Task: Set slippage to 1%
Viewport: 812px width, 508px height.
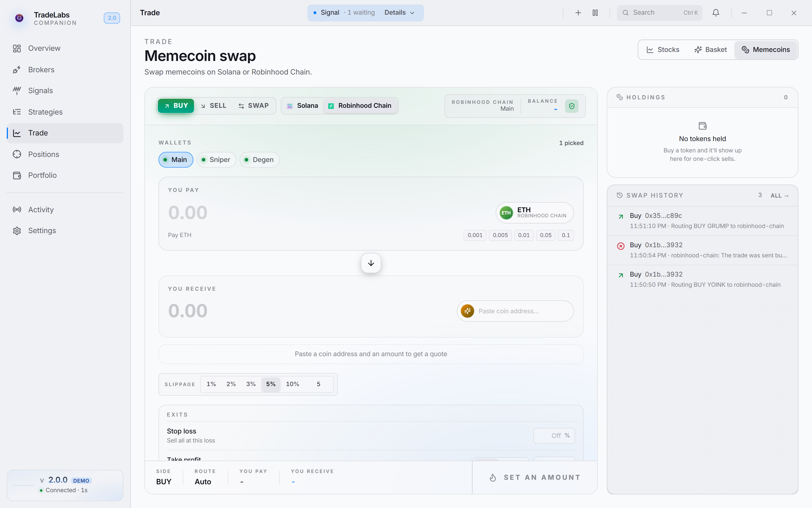Action: click(x=211, y=384)
